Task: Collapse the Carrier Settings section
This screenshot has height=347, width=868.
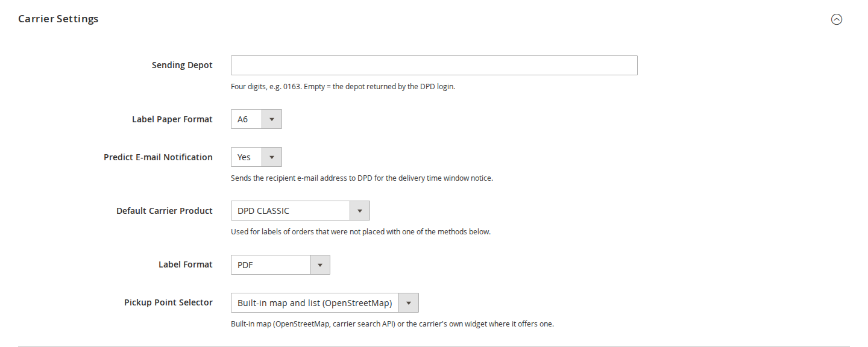Action: tap(836, 19)
